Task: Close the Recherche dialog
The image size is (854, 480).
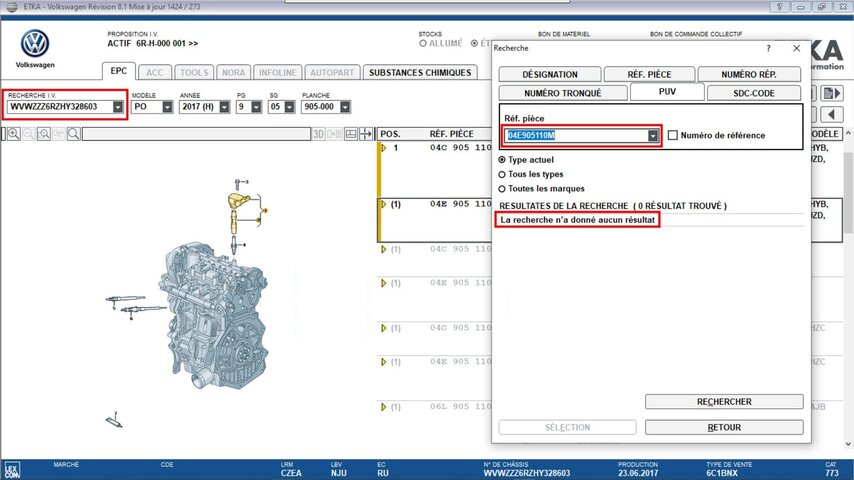Action: 796,48
